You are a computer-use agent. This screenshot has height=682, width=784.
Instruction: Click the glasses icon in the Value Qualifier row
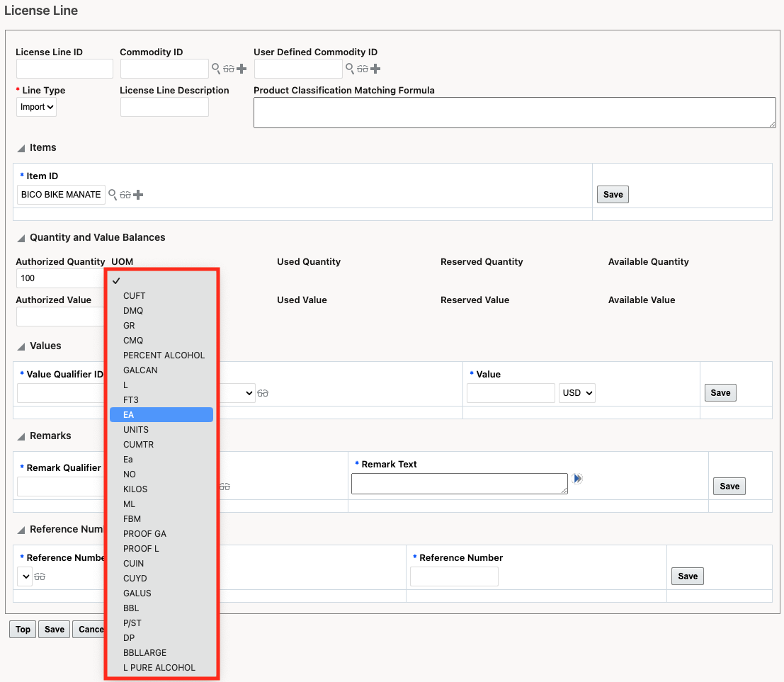click(x=263, y=392)
